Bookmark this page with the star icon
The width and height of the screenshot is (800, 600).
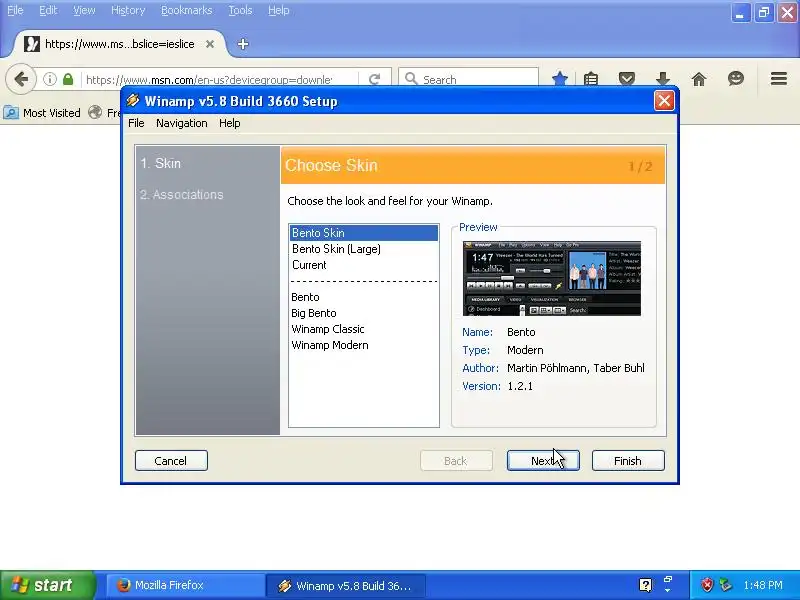click(560, 79)
